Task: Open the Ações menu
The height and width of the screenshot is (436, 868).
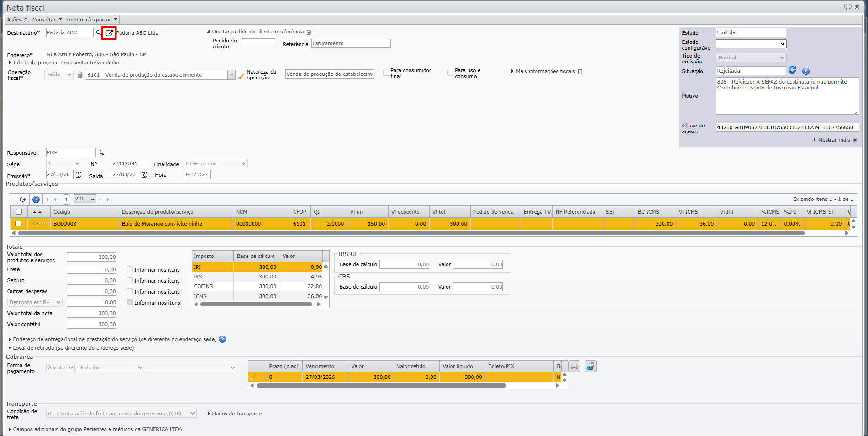Action: pos(17,20)
